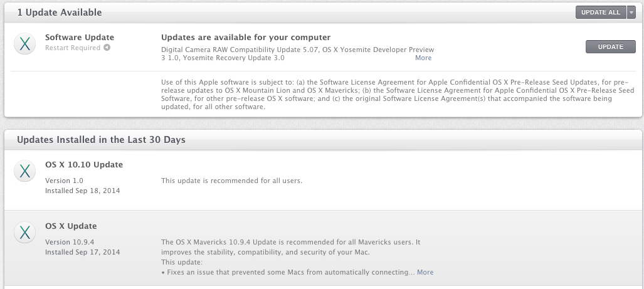644x289 pixels.
Task: Click the software license agreement text
Action: click(398, 95)
